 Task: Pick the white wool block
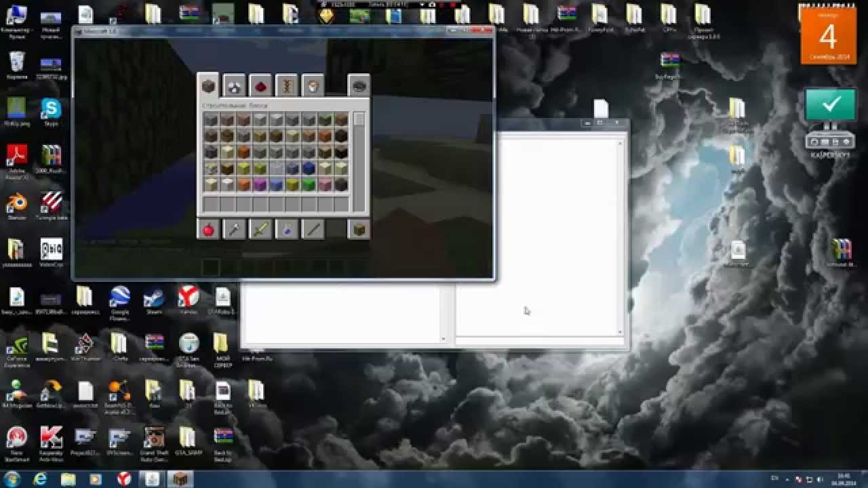click(x=227, y=184)
